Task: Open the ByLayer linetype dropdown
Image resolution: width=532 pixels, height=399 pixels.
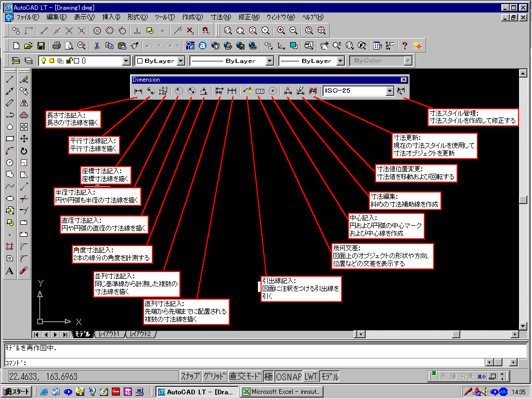Action: [x=270, y=61]
